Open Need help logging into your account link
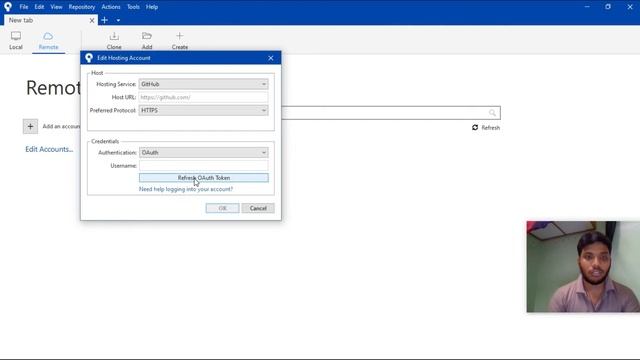640x360 pixels. 186,189
